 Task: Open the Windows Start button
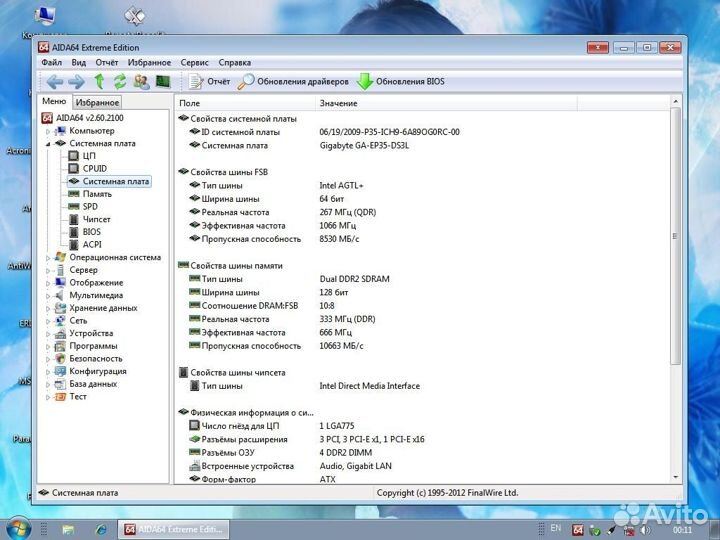tap(18, 529)
